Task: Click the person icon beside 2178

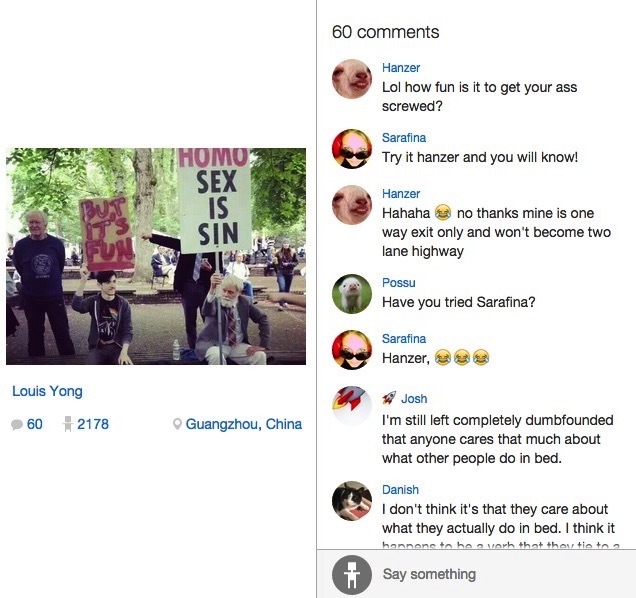Action: click(x=67, y=424)
